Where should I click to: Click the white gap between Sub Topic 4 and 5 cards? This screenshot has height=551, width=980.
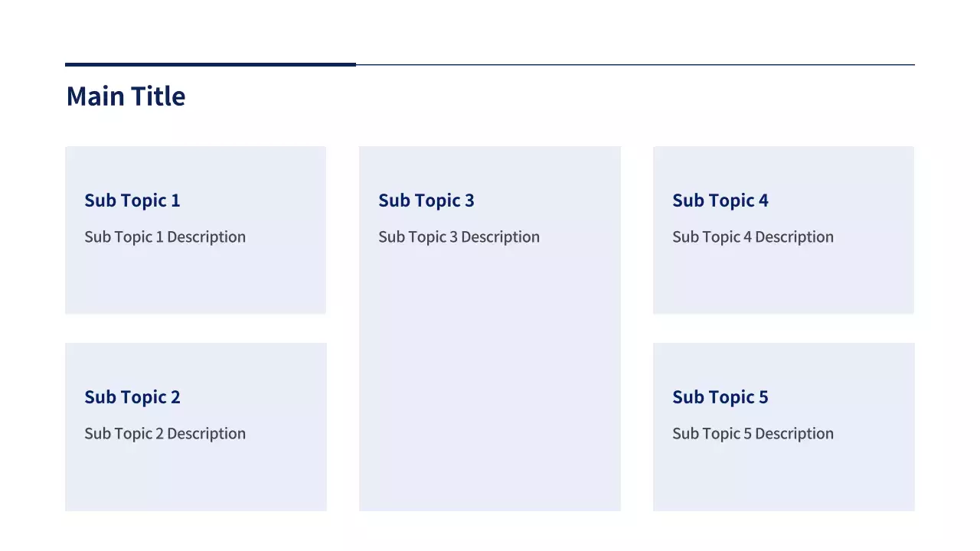pyautogui.click(x=783, y=328)
